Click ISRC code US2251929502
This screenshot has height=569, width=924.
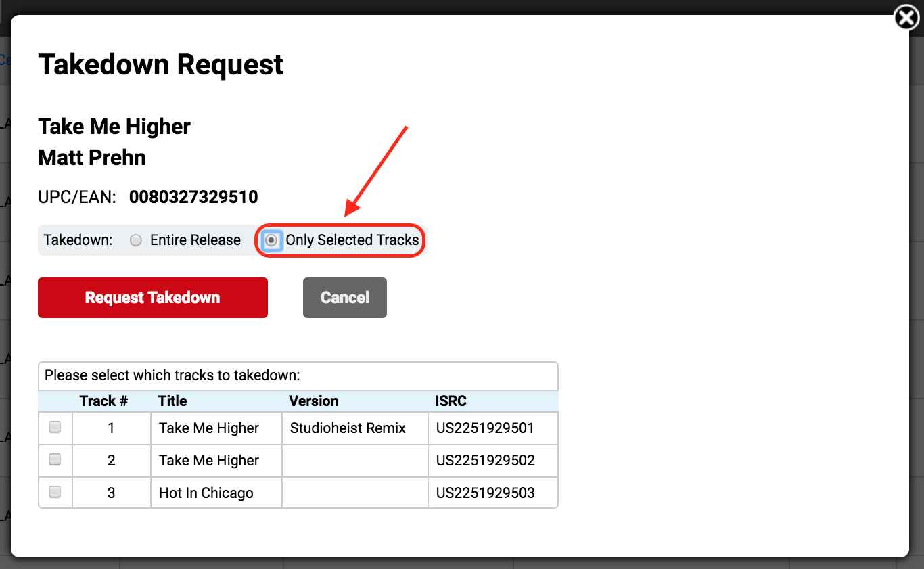[x=485, y=461]
